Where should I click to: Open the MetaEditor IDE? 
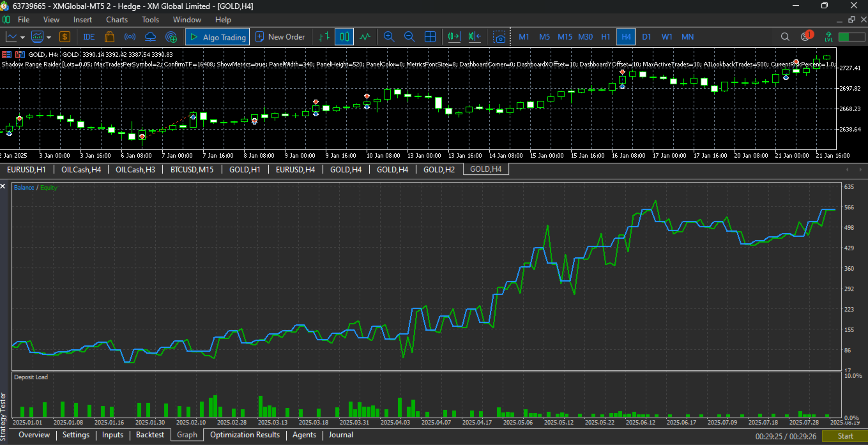89,37
